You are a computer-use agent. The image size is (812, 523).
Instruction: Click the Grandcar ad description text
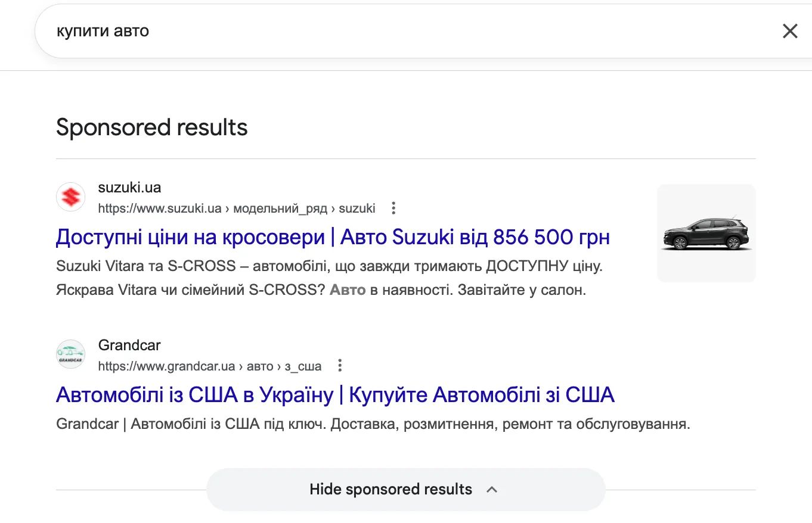(372, 424)
